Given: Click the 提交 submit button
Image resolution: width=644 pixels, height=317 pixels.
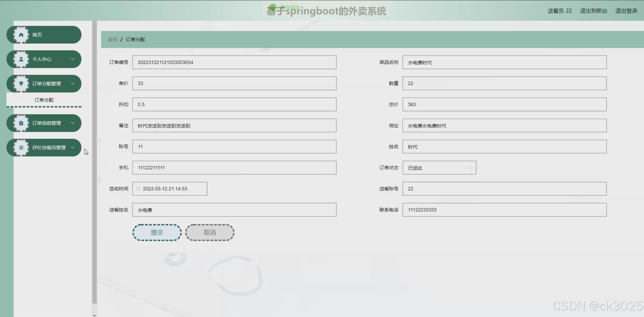Looking at the screenshot, I should coord(157,232).
